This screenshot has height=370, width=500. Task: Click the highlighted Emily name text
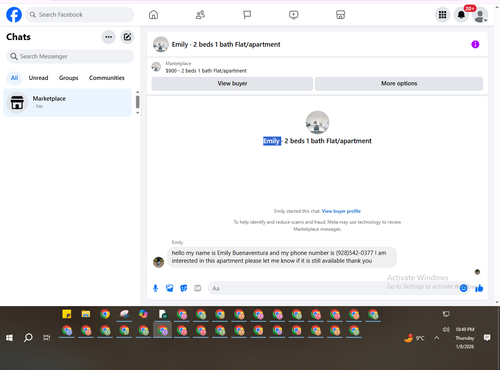click(x=272, y=141)
